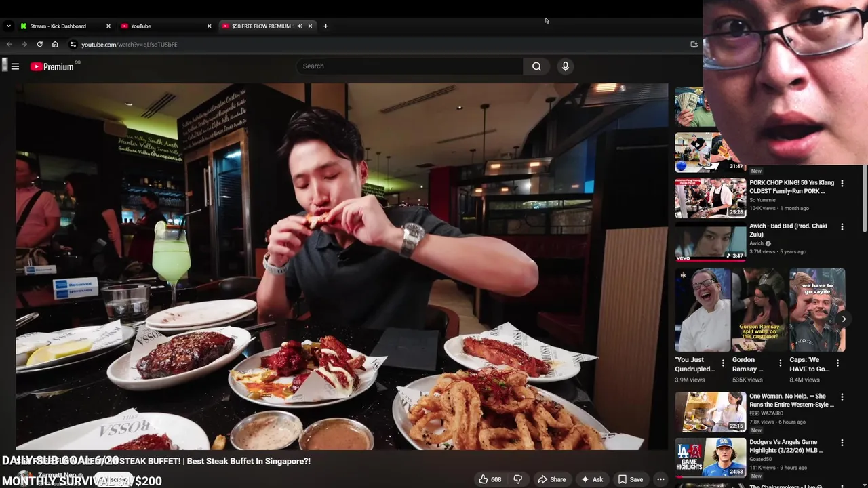Like the video with 608 likes
The width and height of the screenshot is (868, 488).
pos(490,479)
